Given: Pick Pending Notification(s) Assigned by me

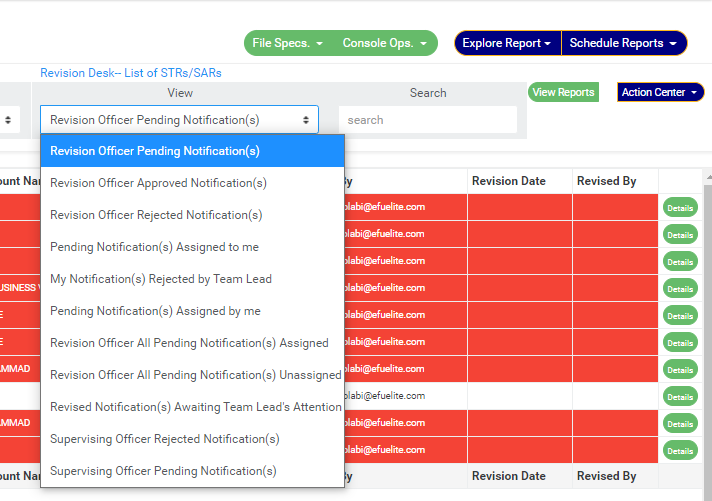Looking at the screenshot, I should (x=155, y=311).
